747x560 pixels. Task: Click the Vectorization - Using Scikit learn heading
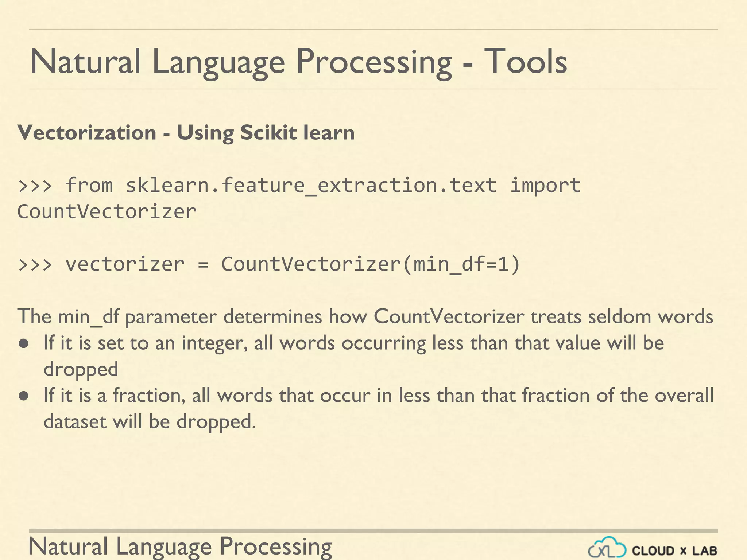(x=186, y=132)
